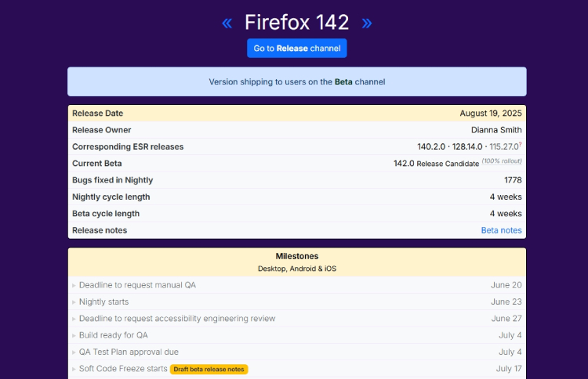Click the July 17 milestone date
The image size is (588, 379).
(509, 369)
